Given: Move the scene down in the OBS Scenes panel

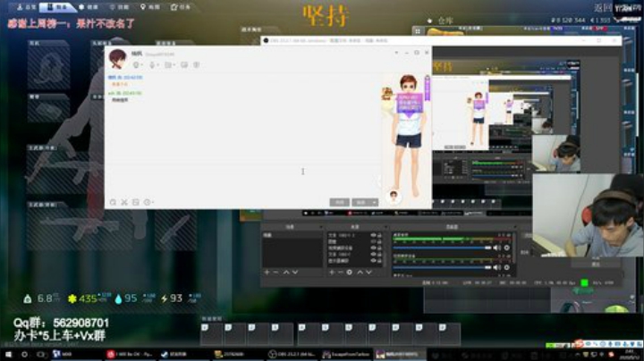Looking at the screenshot, I should pos(295,272).
